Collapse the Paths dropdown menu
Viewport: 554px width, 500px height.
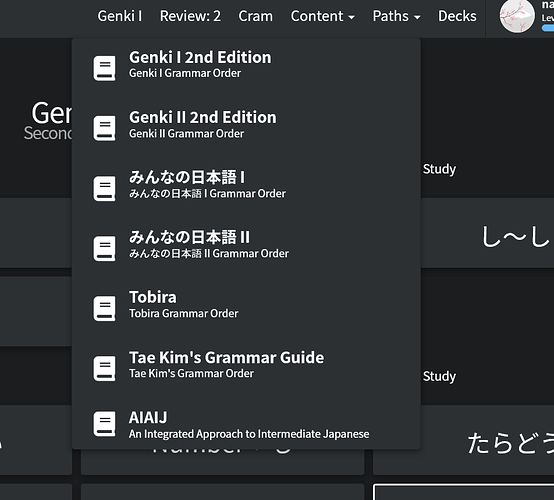click(396, 16)
